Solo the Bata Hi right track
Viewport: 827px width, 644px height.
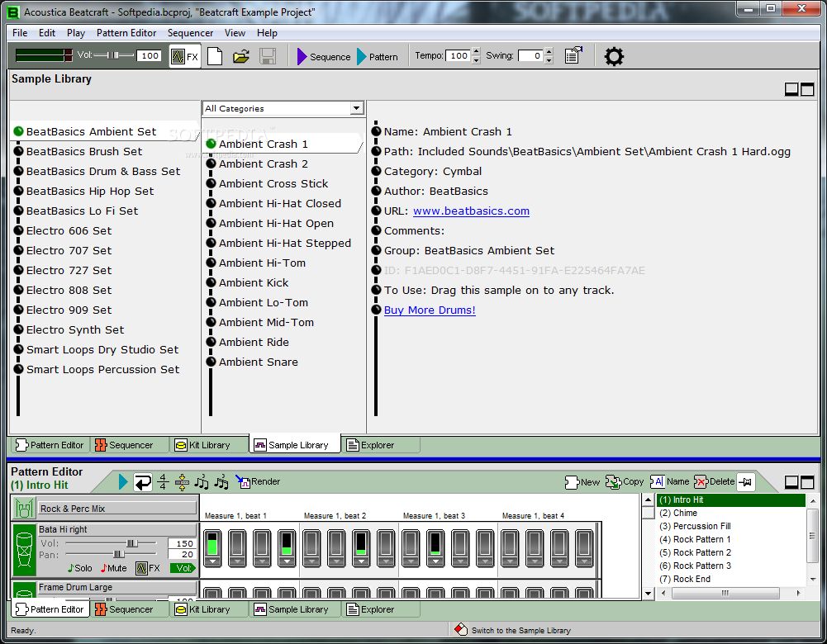(x=79, y=568)
